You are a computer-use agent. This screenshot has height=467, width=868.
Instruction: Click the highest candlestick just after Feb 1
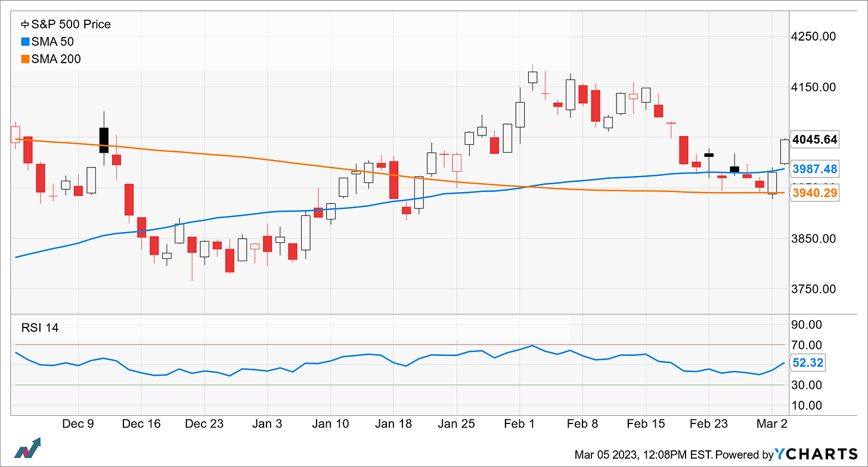click(532, 77)
